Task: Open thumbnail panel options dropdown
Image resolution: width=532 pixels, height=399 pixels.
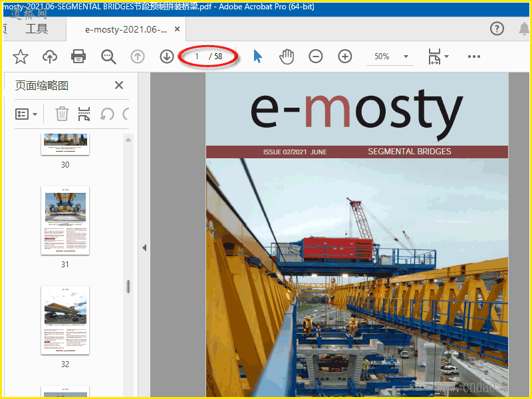Action: click(x=27, y=114)
